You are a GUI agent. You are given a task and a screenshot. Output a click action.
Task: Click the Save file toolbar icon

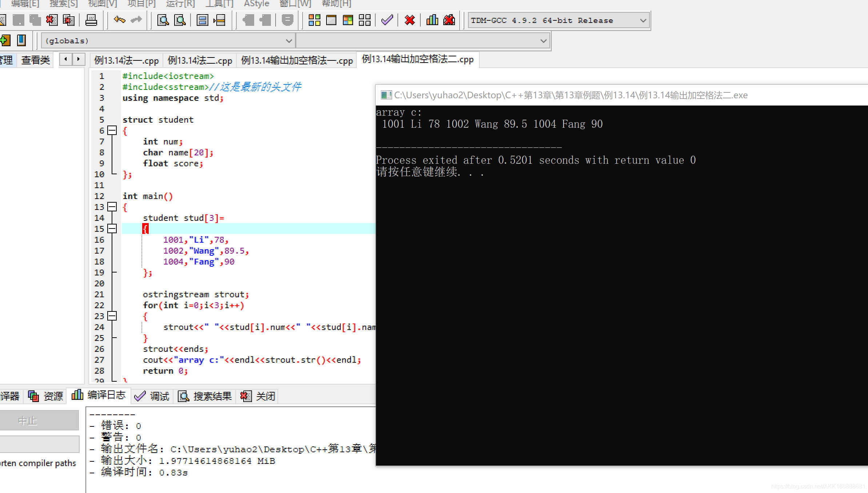pyautogui.click(x=18, y=20)
